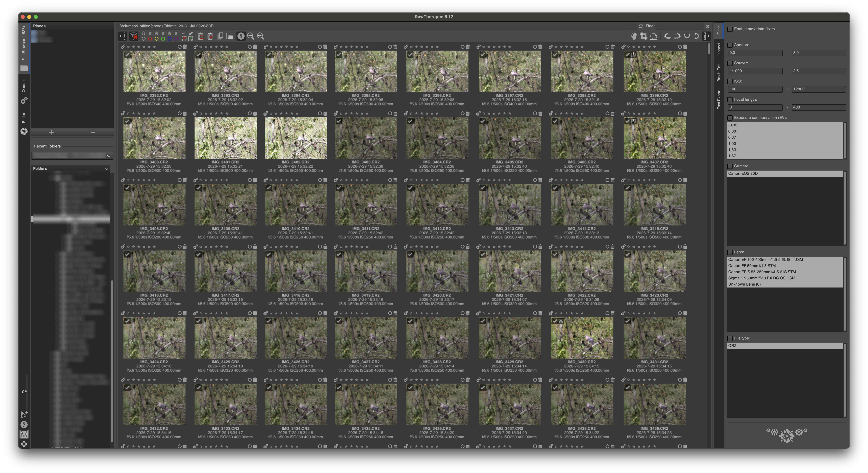This screenshot has height=473, width=868.
Task: Toggle image info overlay icon
Action: coord(241,36)
